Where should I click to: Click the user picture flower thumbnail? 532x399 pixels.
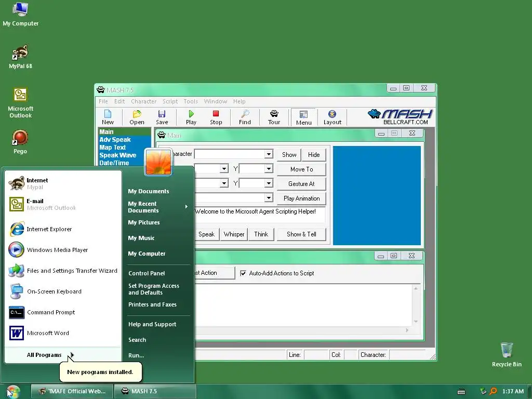(158, 162)
